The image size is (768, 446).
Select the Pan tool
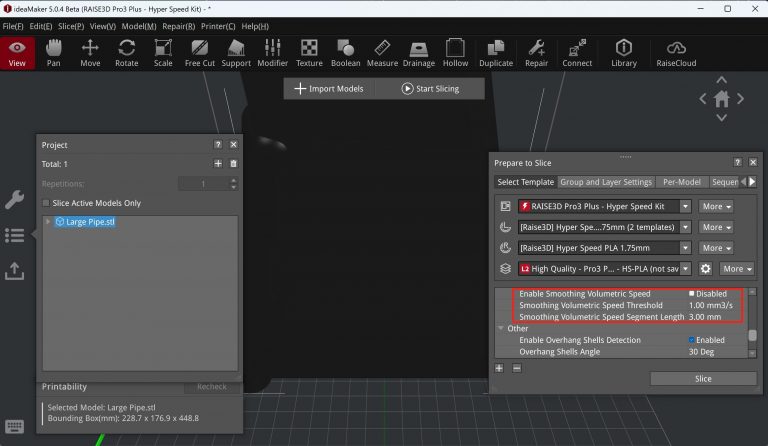53,53
